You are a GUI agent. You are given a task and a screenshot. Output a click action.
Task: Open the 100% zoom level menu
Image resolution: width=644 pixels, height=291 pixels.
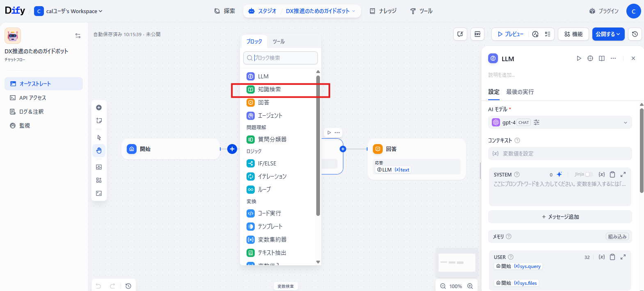(x=456, y=286)
